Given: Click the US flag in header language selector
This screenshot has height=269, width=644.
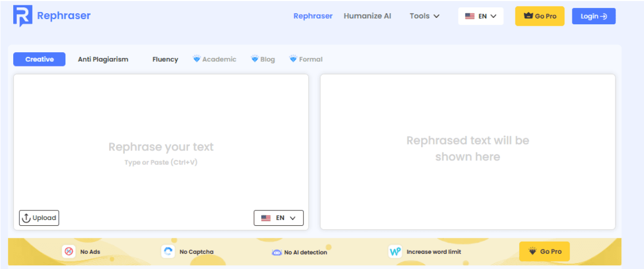Looking at the screenshot, I should coord(470,16).
